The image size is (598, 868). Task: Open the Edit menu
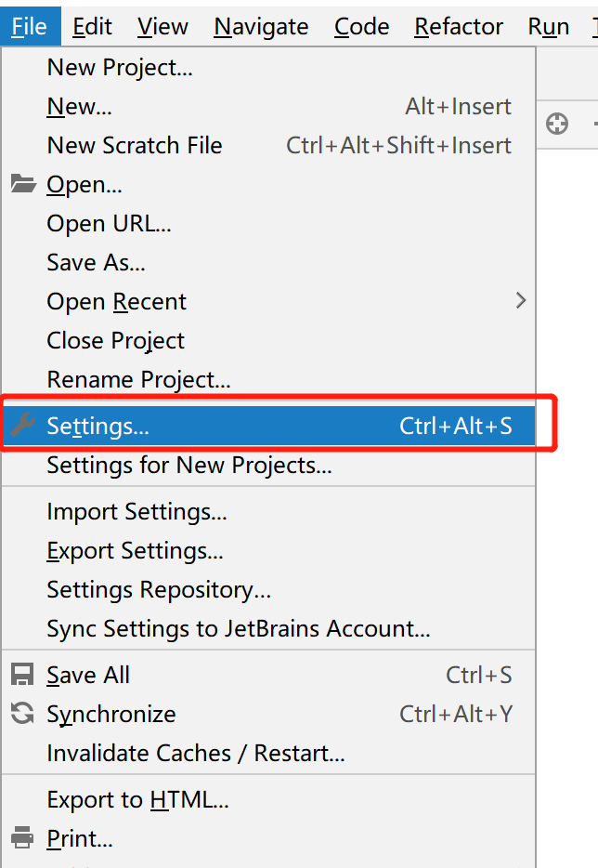tap(92, 26)
